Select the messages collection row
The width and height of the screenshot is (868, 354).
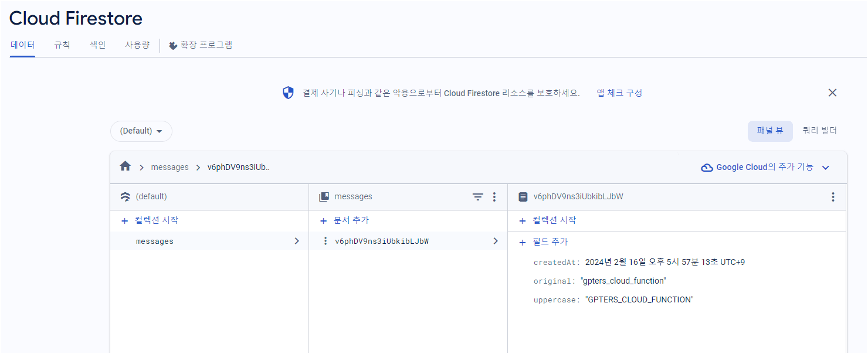pyautogui.click(x=209, y=241)
